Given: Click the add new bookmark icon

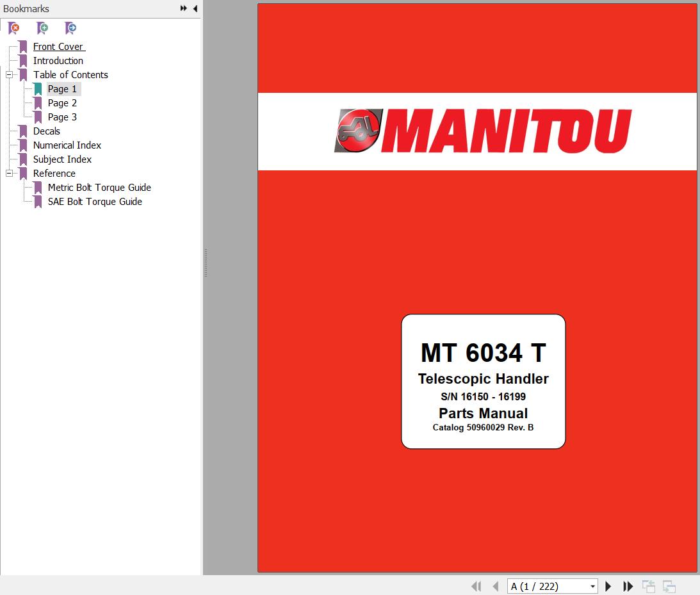Looking at the screenshot, I should tap(42, 28).
